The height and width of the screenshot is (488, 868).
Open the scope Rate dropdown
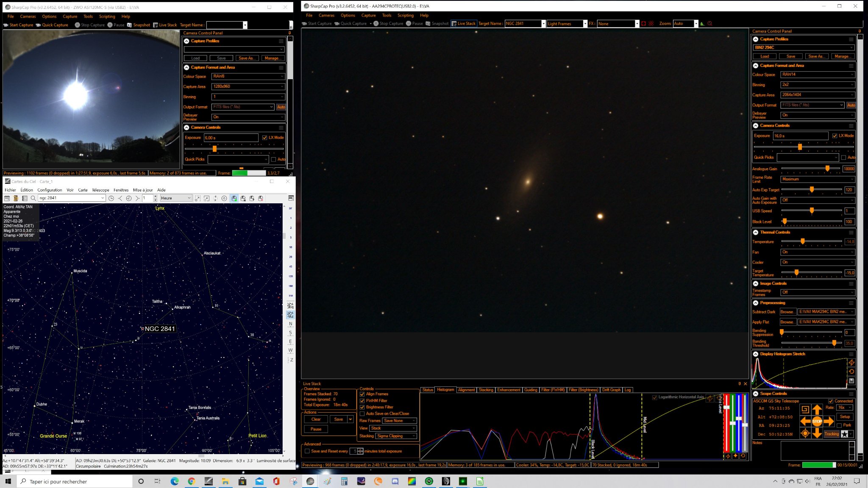844,408
